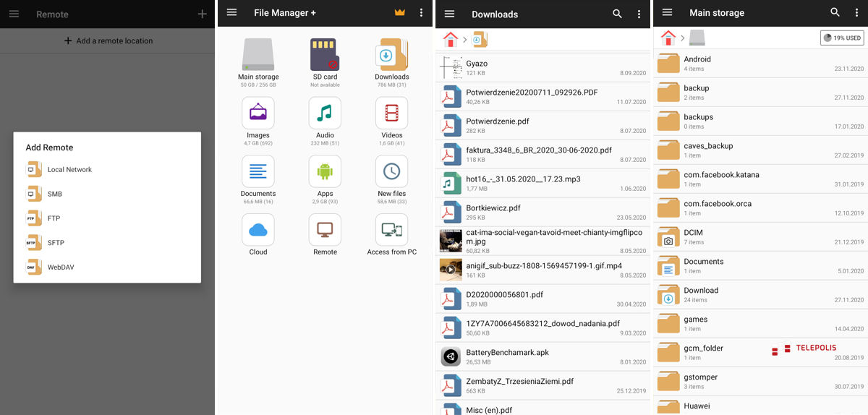Open the Images category icon
The width and height of the screenshot is (868, 415).
[x=258, y=113]
